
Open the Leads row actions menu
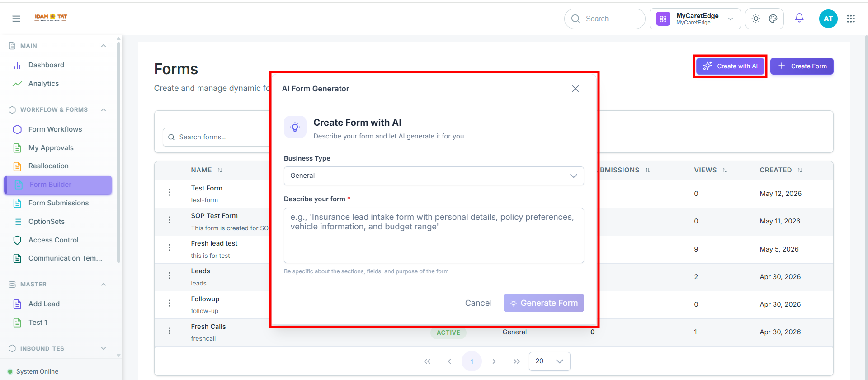tap(170, 276)
